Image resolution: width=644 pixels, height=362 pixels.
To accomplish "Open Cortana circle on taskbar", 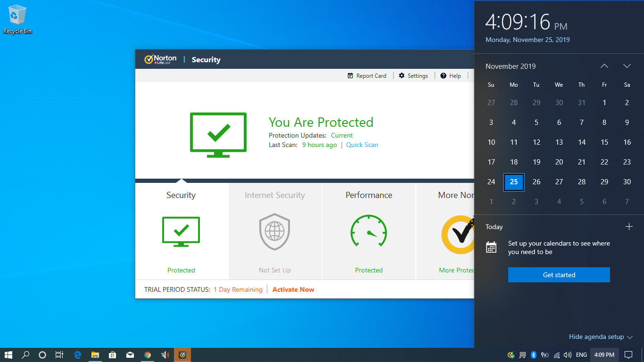I will coord(42,355).
